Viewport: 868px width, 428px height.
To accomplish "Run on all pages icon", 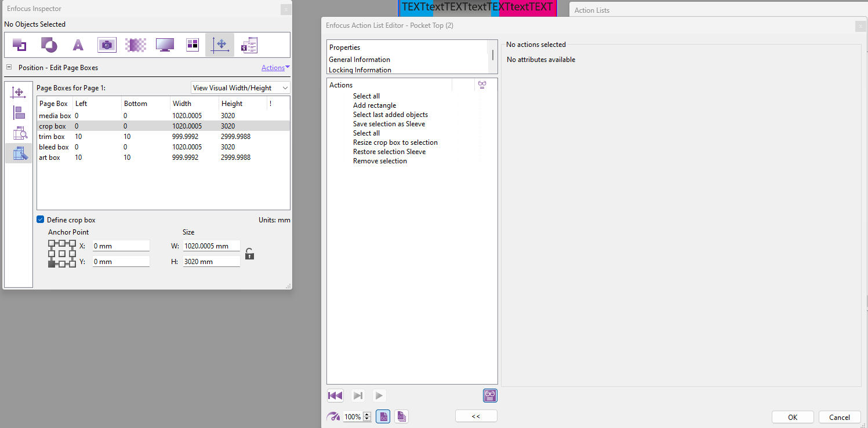I will tap(401, 416).
